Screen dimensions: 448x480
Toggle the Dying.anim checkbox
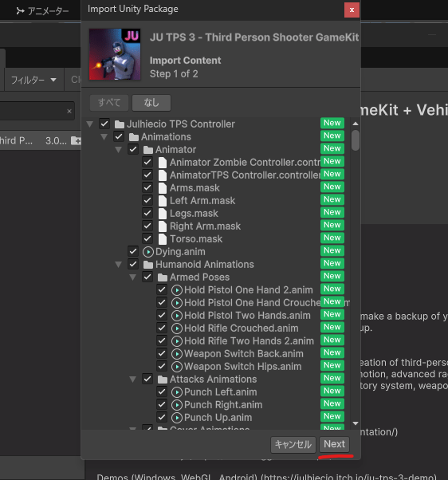click(133, 252)
